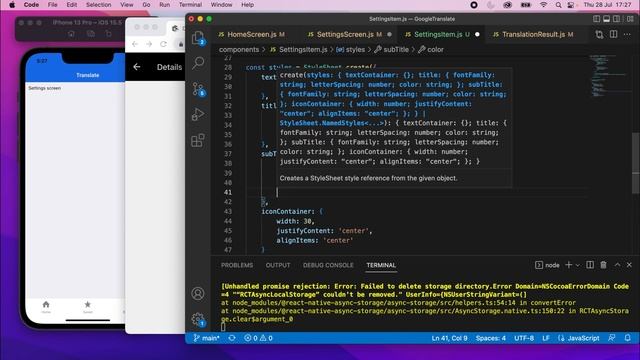The width and height of the screenshot is (640, 360).
Task: Open the Run menu in menu bar
Action: [164, 5]
